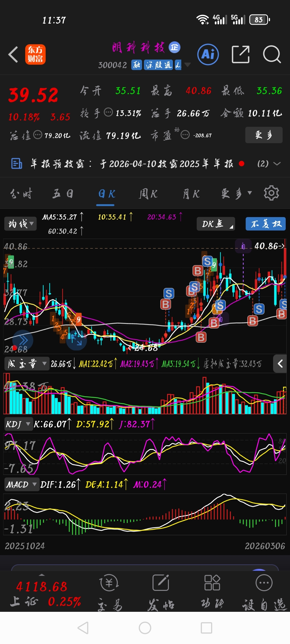The width and height of the screenshot is (290, 644).
Task: Expand index bar up arrow
Action: (x=42, y=575)
